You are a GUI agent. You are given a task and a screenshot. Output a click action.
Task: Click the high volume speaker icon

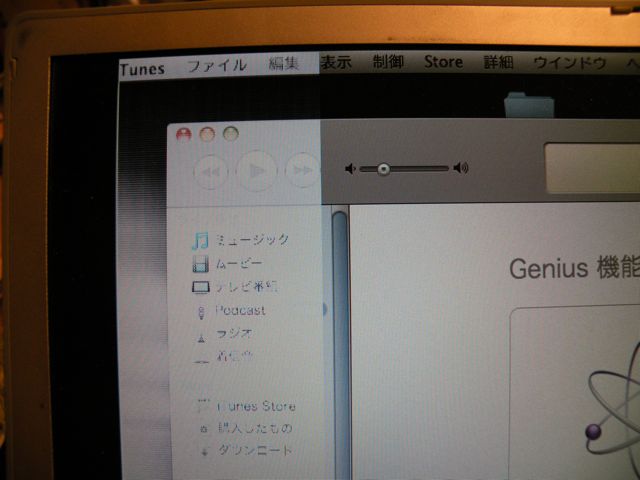461,168
